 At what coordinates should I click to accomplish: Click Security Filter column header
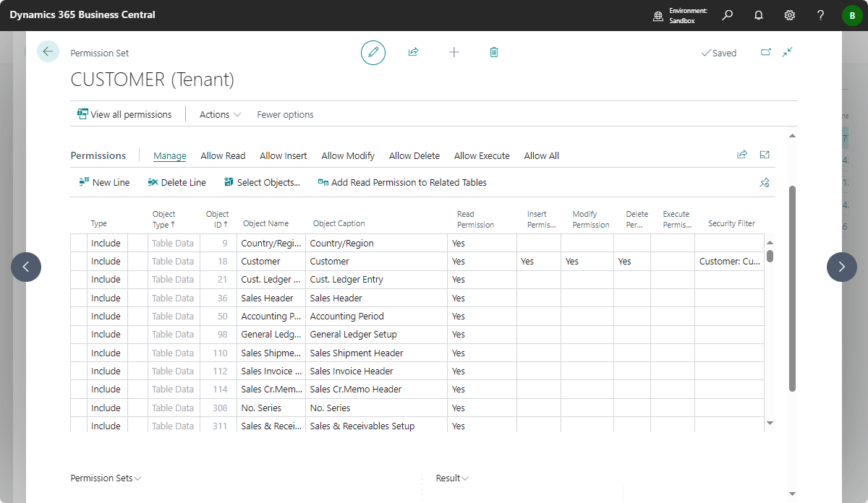click(x=732, y=224)
